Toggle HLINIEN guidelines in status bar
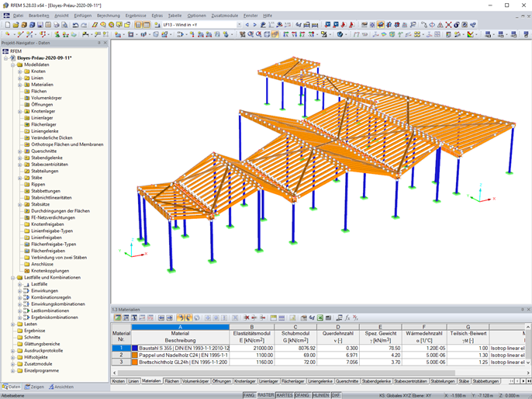This screenshot has height=399, width=532. 320,396
